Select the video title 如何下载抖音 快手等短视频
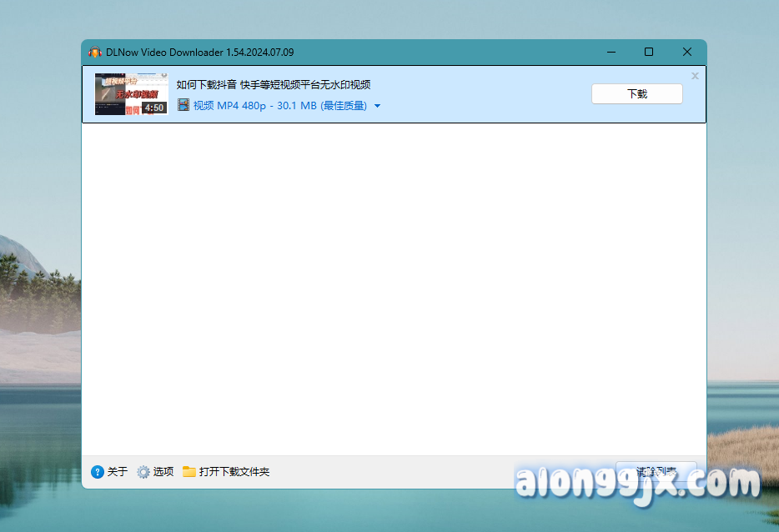779x532 pixels. click(274, 84)
